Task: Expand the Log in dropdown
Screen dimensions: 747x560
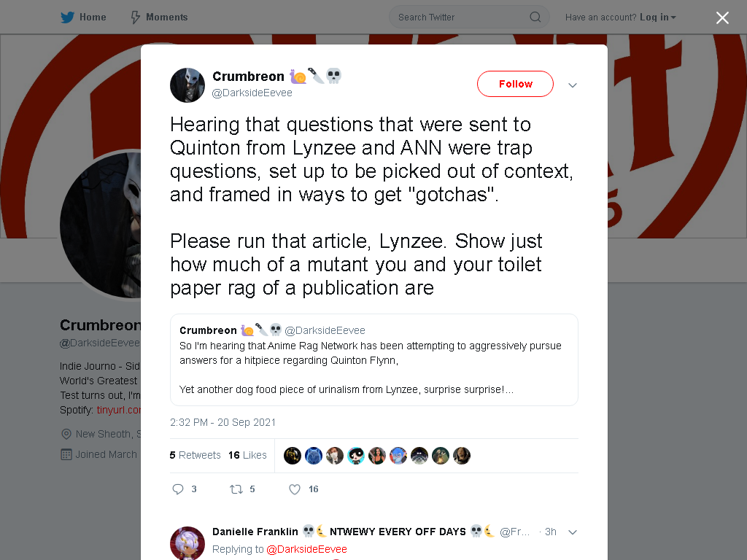Action: [x=658, y=17]
